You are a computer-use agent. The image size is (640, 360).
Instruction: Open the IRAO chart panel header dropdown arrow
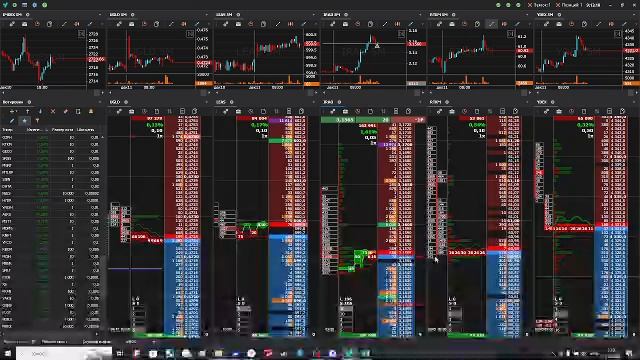click(421, 15)
